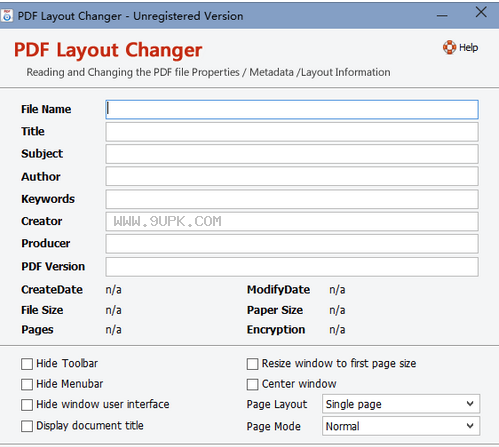Select the Subject text field
Viewport: 499px width, 447px height.
(x=292, y=154)
